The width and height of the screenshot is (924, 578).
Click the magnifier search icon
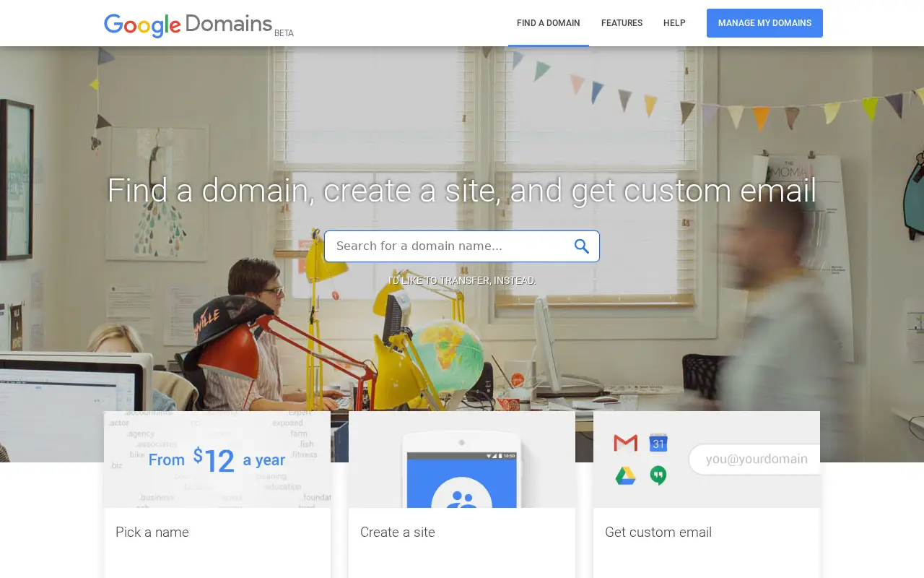pyautogui.click(x=582, y=246)
